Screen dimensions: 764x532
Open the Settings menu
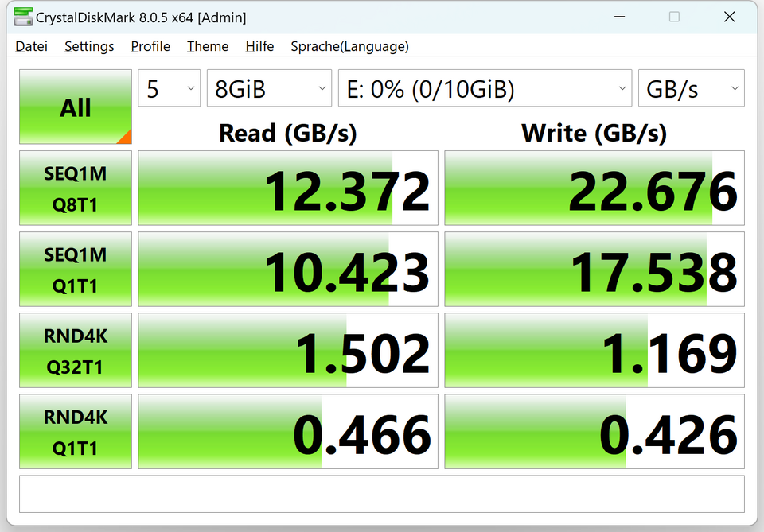[x=89, y=46]
